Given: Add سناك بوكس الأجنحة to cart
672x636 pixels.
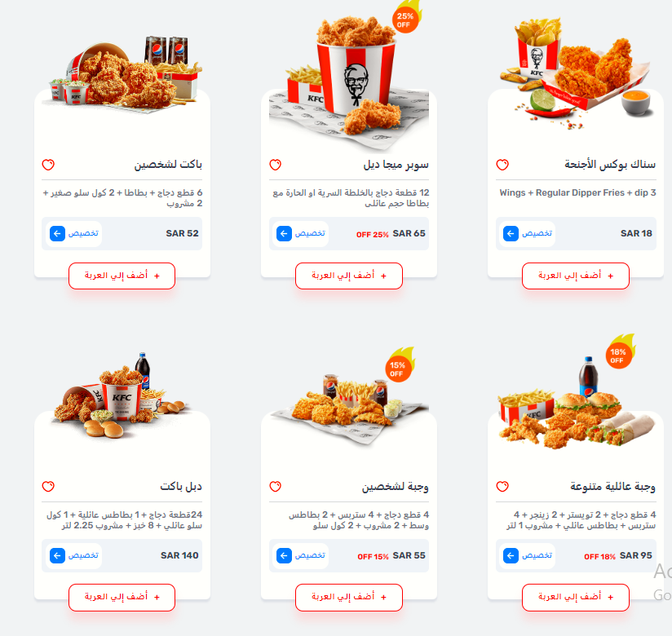Looking at the screenshot, I should [x=576, y=276].
